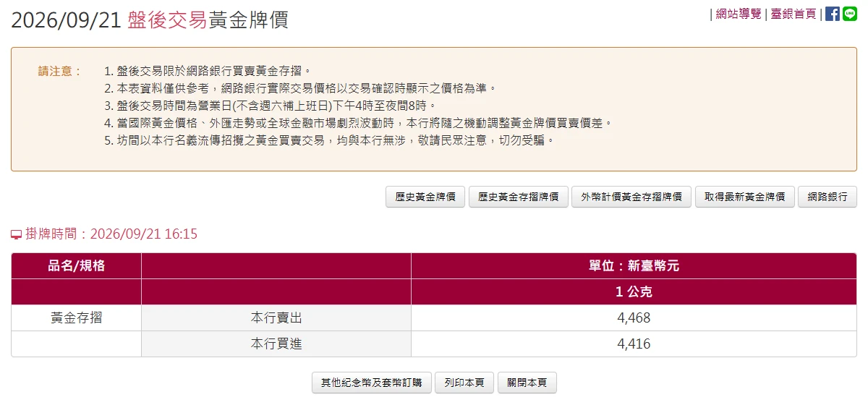Click the 歷史黃金存摺牌價 button
This screenshot has height=405, width=868.
tap(518, 197)
